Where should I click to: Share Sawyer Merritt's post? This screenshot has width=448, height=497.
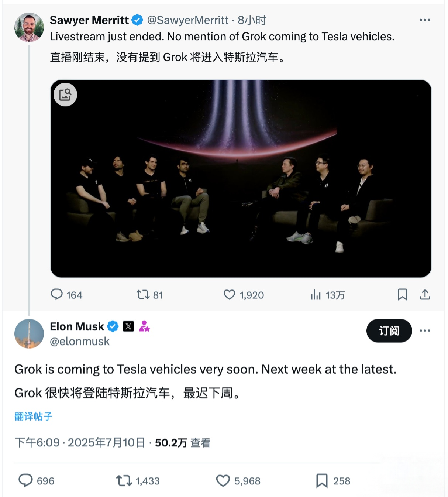click(x=425, y=295)
